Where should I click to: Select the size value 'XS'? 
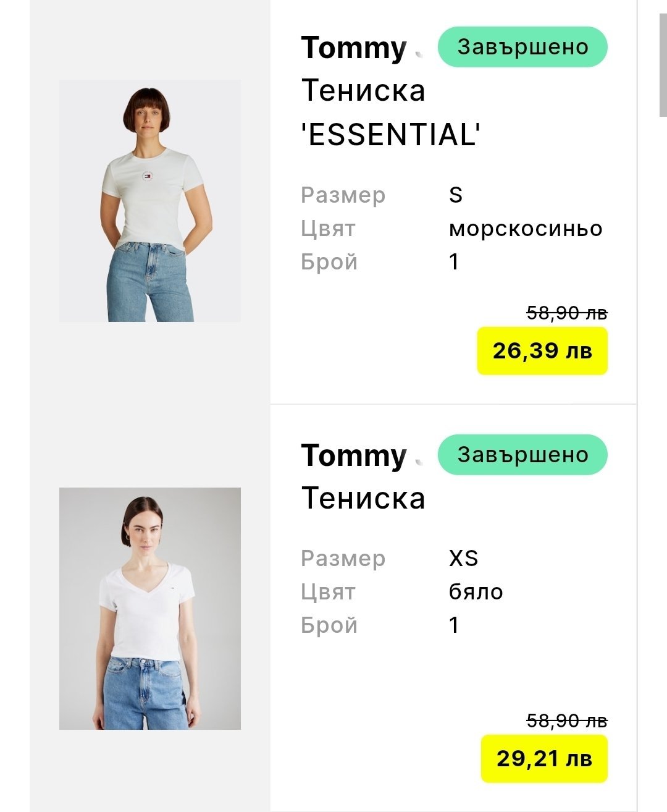pyautogui.click(x=463, y=559)
